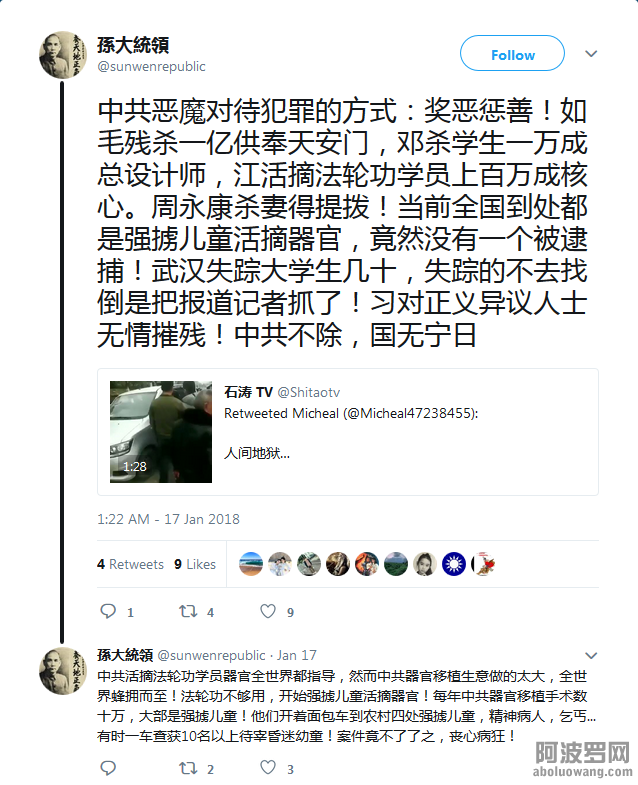Reply to the second tweet
The height and width of the screenshot is (785, 638).
108,768
